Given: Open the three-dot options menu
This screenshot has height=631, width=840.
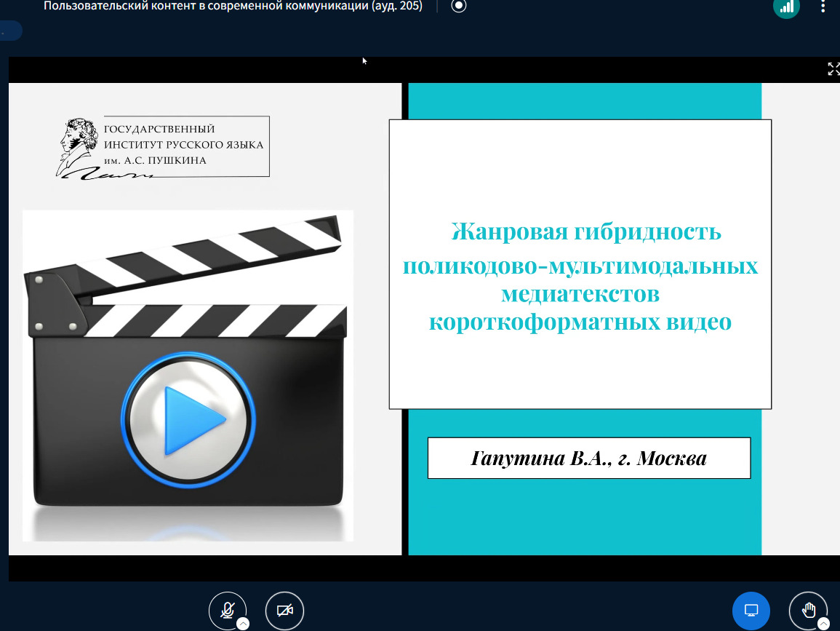Looking at the screenshot, I should coord(823,7).
